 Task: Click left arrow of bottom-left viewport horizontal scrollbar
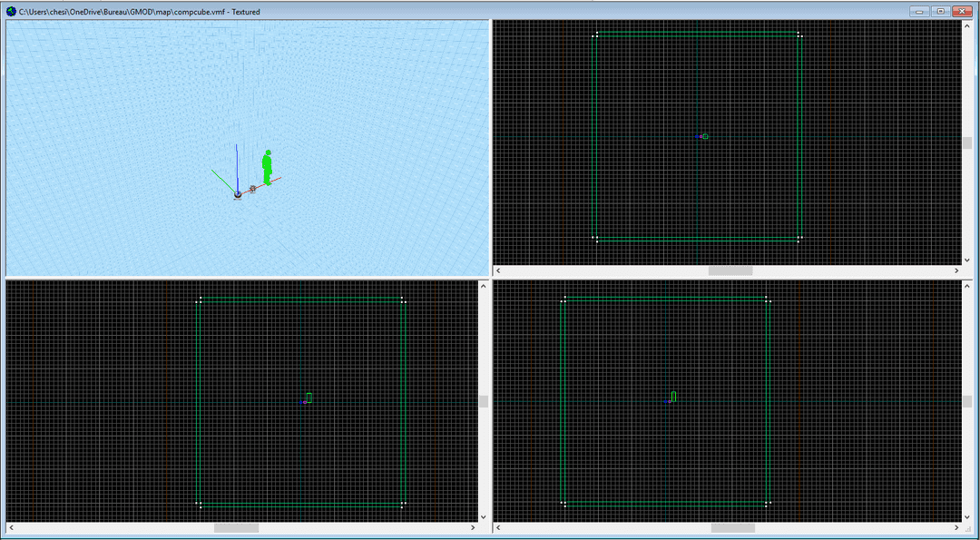[x=11, y=528]
